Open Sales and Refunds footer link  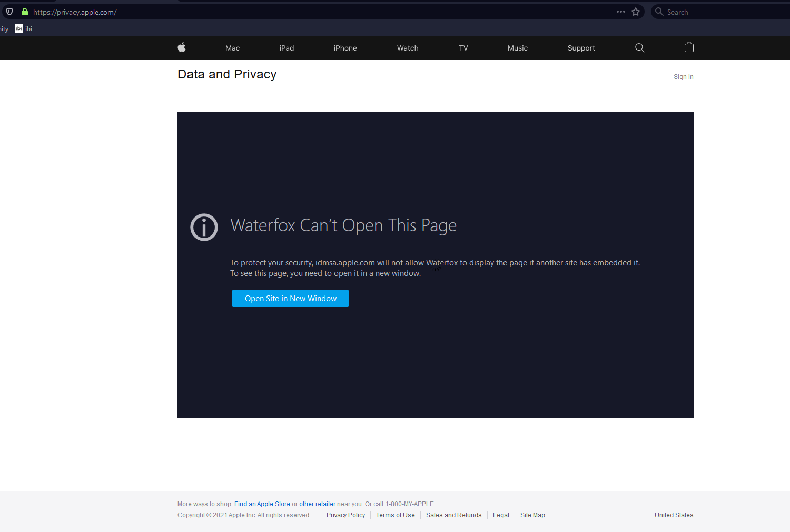tap(453, 515)
